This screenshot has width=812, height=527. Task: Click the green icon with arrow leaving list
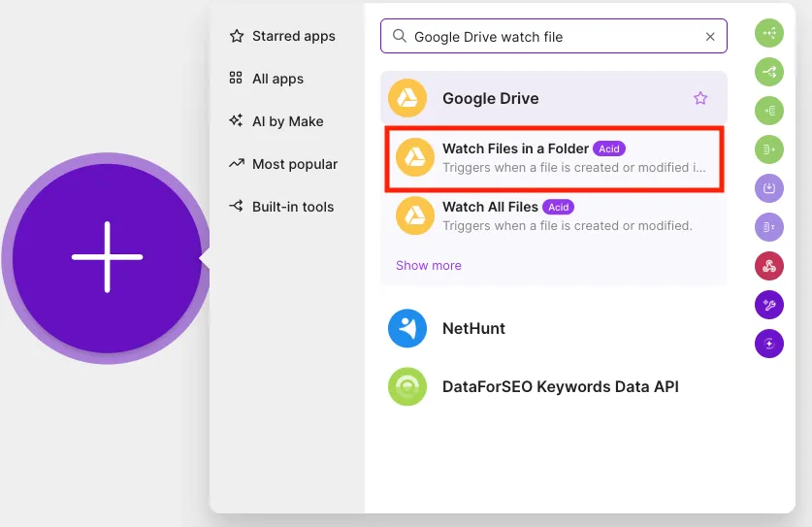tap(769, 149)
